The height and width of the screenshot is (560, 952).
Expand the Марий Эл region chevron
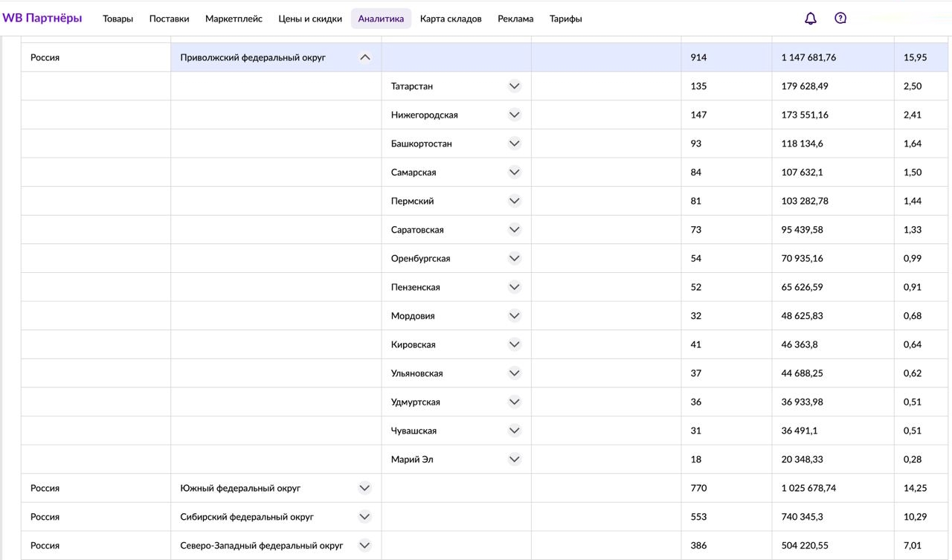(x=515, y=460)
